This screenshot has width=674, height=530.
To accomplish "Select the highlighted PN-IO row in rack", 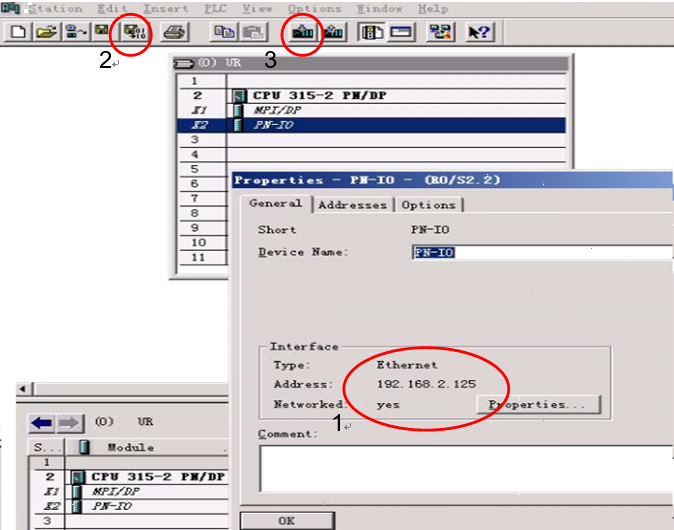I will coord(371,125).
